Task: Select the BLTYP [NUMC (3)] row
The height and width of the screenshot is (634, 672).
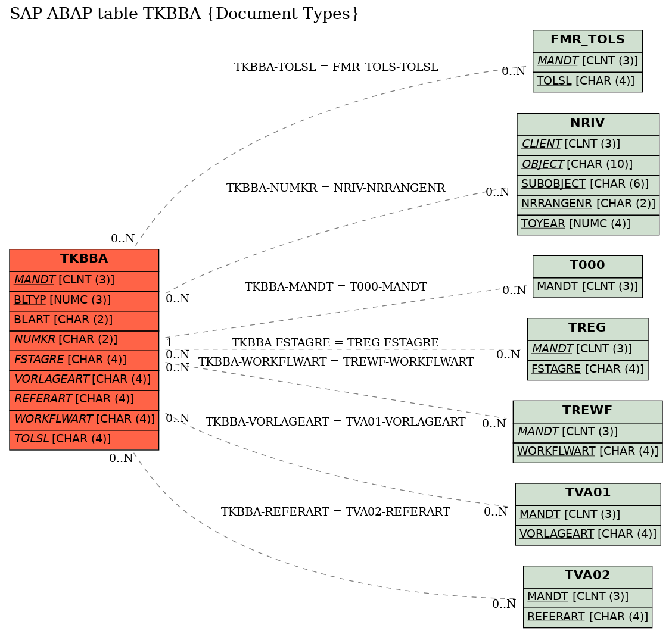Action: pos(84,301)
